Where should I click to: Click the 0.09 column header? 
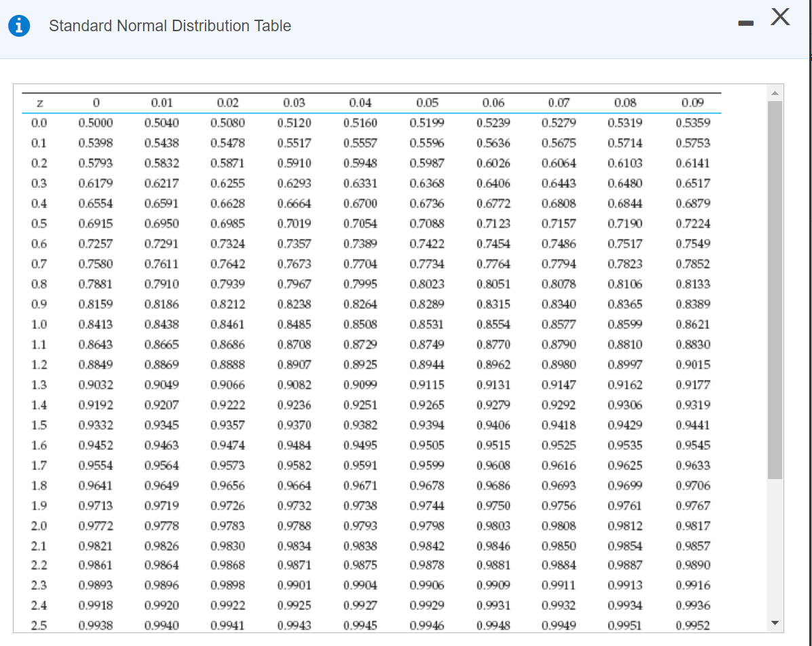[x=692, y=102]
